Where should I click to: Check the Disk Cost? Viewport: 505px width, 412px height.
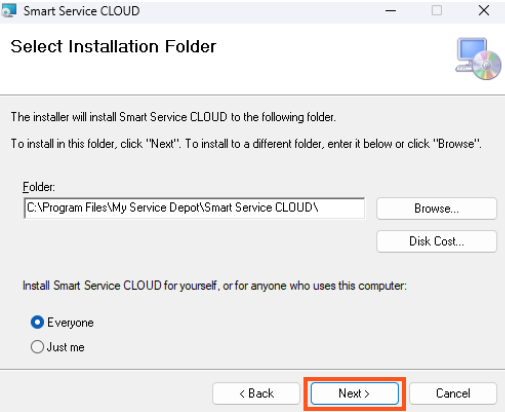[x=436, y=241]
